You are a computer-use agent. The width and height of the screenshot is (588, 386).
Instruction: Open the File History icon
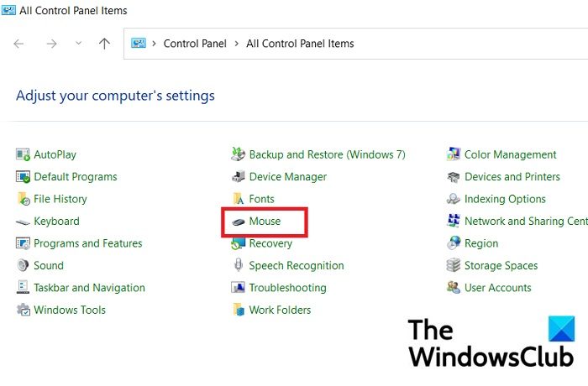[x=24, y=199]
